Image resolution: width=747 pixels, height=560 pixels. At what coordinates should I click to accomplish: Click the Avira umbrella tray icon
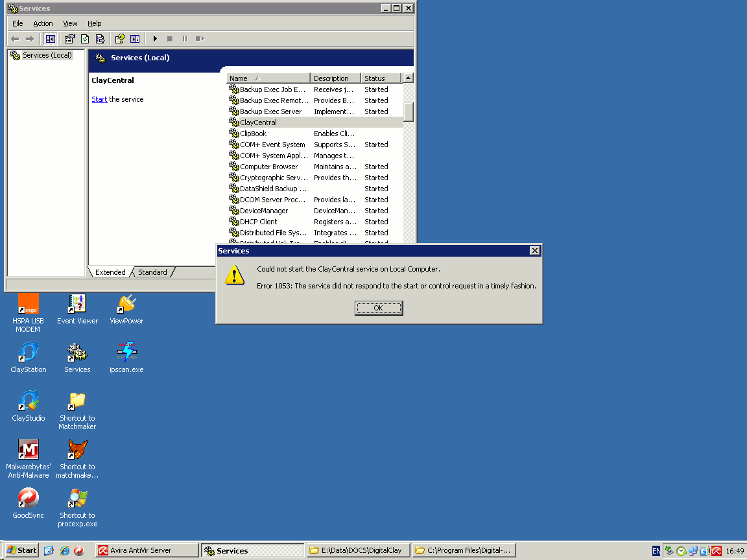point(717,551)
